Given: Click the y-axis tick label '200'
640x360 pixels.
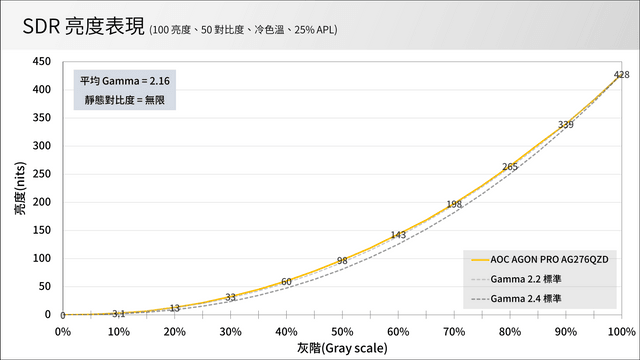Looking at the screenshot, I should [x=42, y=202].
